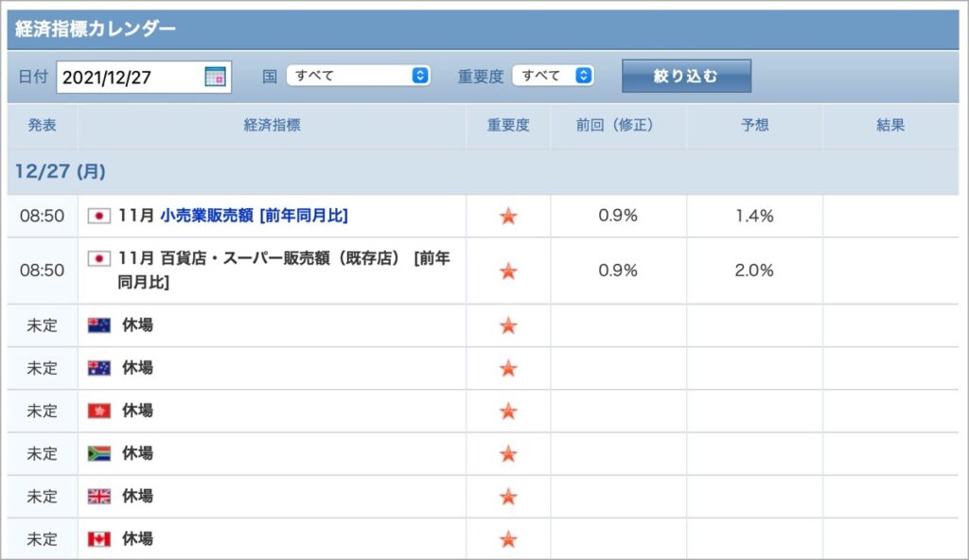Click the date field showing 2021/12/27
969x560 pixels.
tap(144, 78)
